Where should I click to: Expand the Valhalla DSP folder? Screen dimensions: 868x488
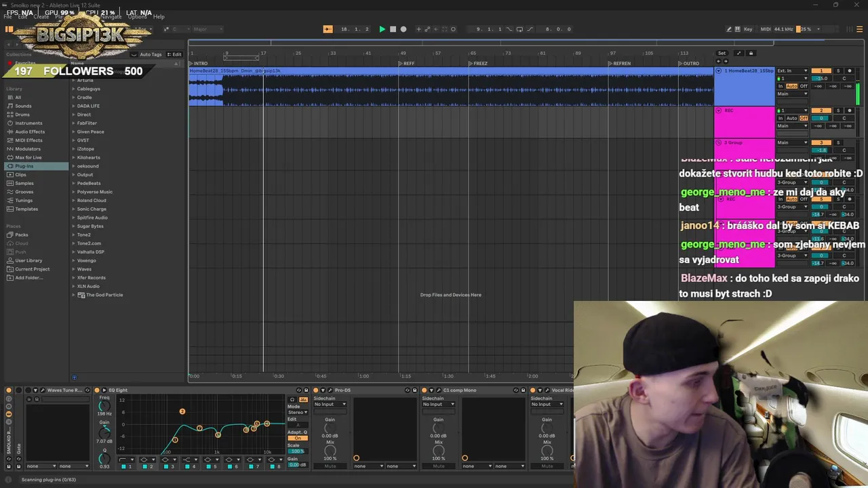coord(73,251)
